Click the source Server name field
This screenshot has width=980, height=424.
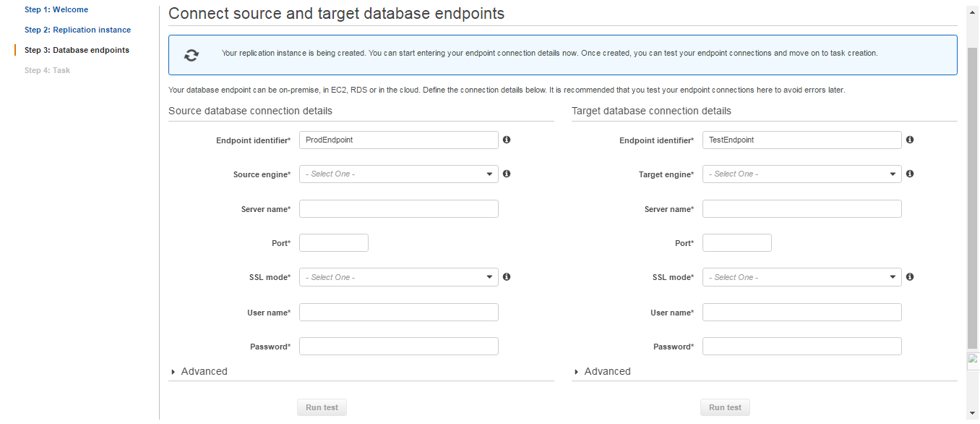tap(398, 209)
